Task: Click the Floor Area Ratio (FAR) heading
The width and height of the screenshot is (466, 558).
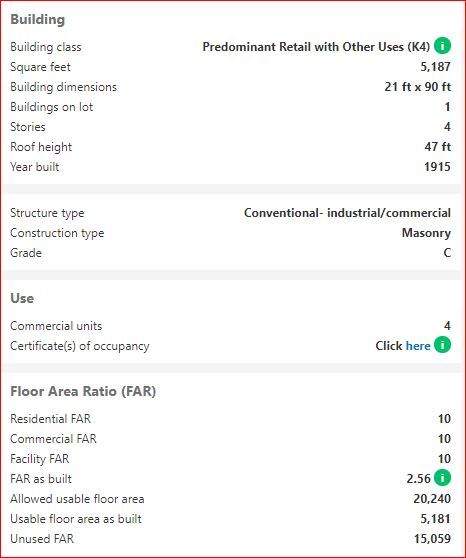Action: tap(83, 391)
